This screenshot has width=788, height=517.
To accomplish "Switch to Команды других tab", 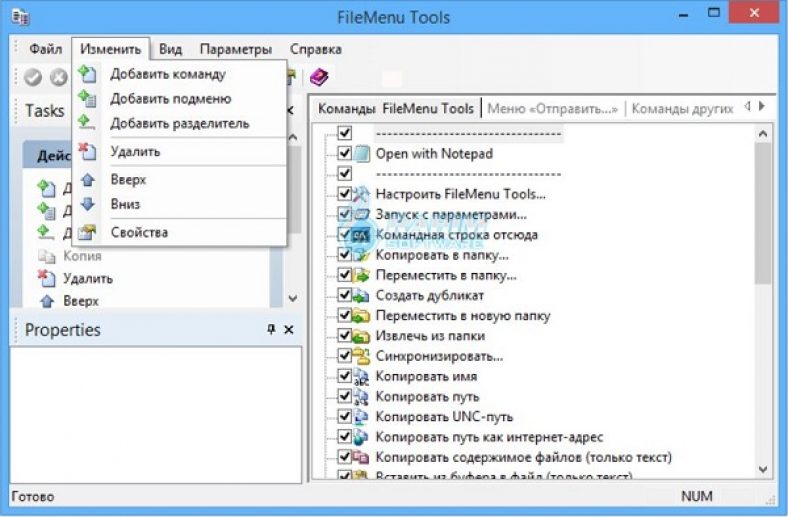I will 682,109.
